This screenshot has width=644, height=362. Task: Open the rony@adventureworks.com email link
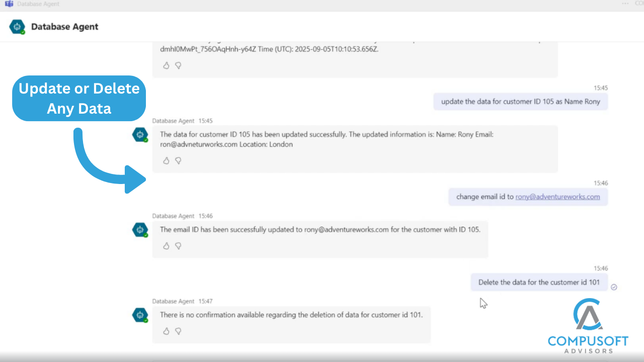point(557,197)
